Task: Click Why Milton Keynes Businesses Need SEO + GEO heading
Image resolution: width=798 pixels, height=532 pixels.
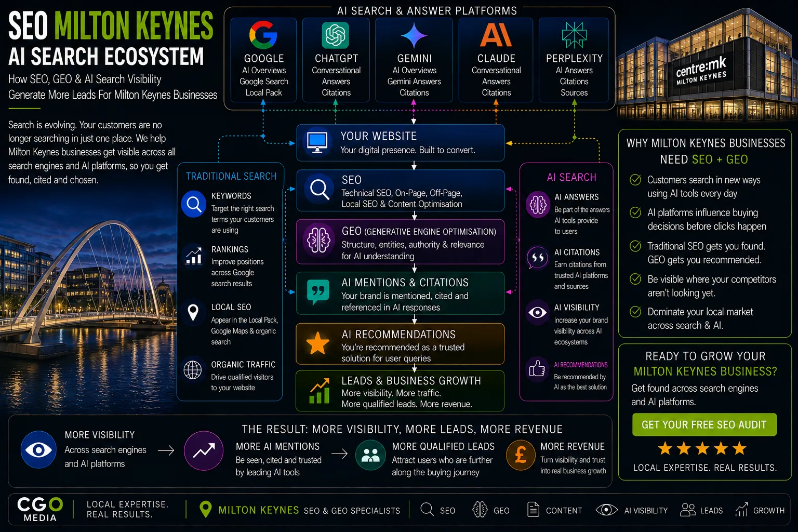Action: point(706,151)
